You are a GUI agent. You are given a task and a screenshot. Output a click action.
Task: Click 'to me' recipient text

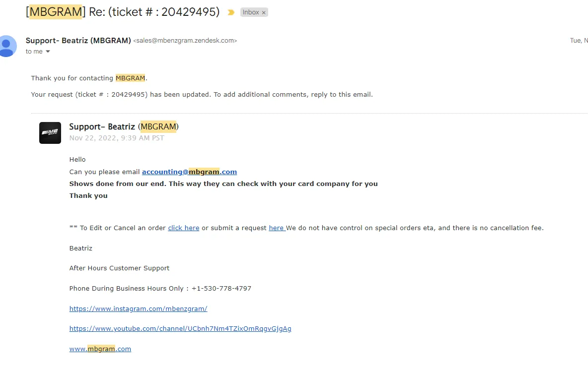click(x=34, y=51)
